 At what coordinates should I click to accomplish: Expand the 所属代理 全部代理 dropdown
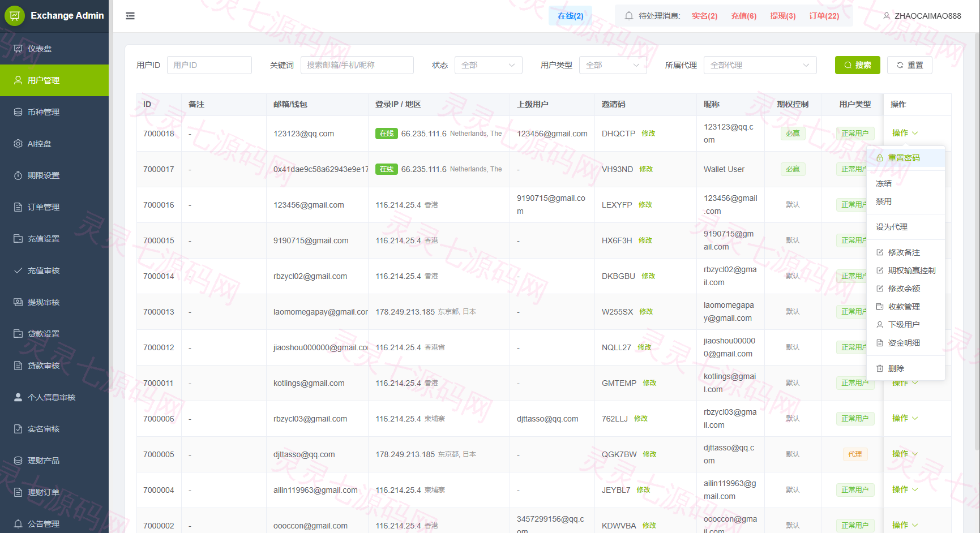click(x=760, y=65)
